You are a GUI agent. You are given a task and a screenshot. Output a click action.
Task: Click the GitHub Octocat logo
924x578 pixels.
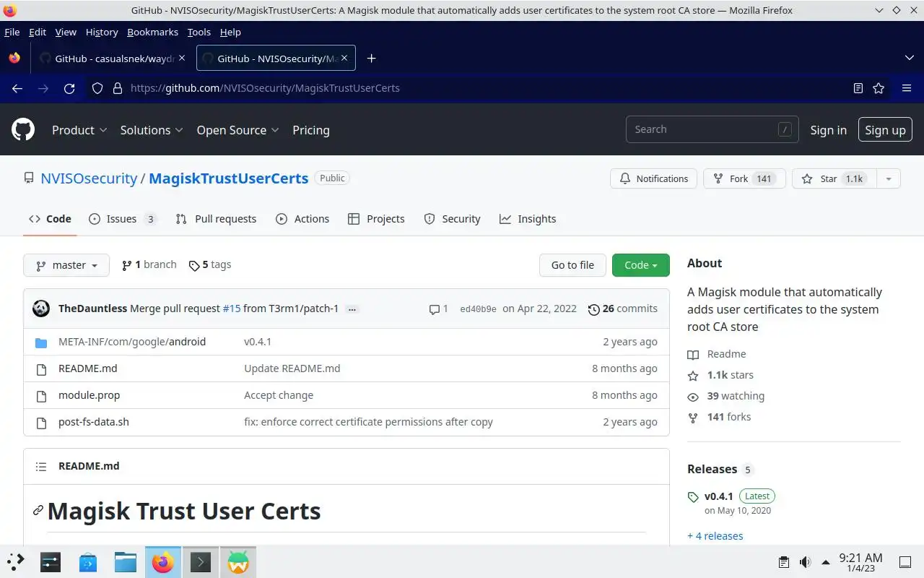tap(23, 130)
